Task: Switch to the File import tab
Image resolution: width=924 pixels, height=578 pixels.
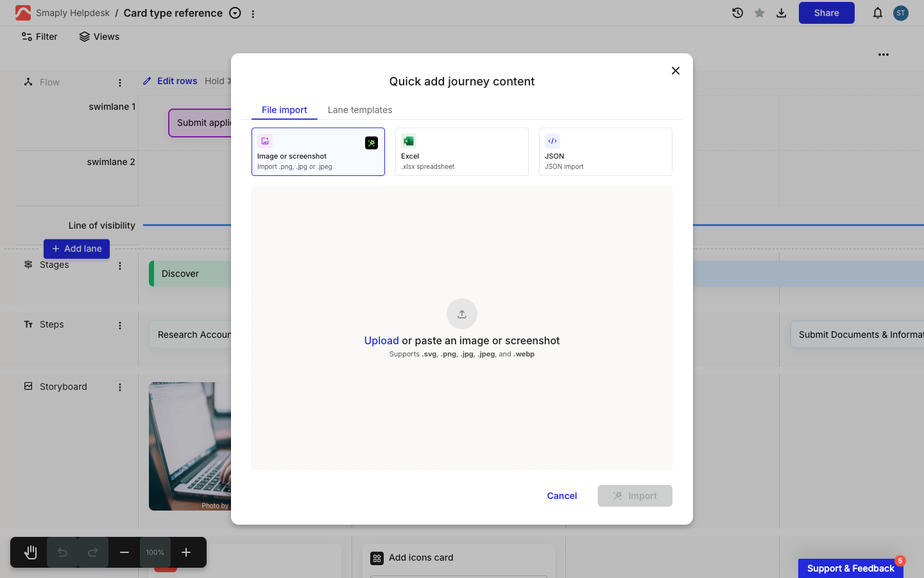Action: 284,110
